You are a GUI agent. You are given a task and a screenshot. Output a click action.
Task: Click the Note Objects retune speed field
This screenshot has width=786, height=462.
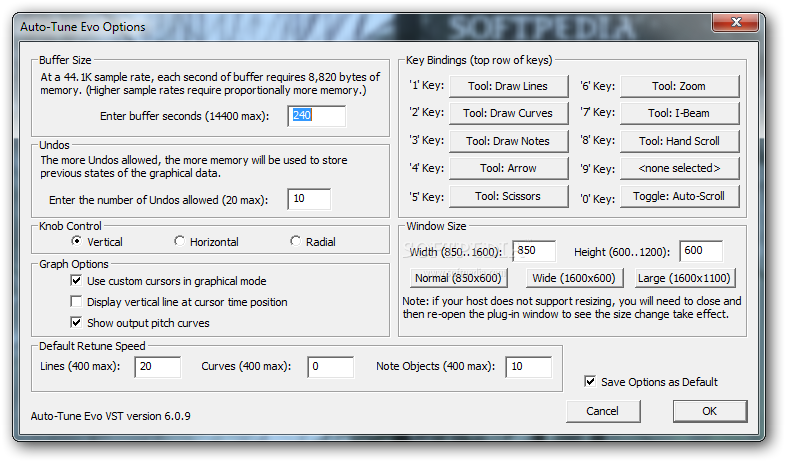529,367
